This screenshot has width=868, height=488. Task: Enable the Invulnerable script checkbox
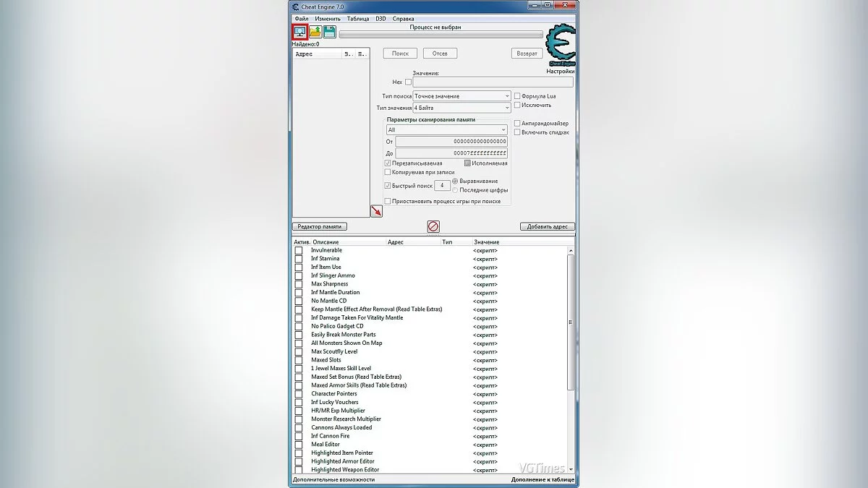tap(299, 250)
